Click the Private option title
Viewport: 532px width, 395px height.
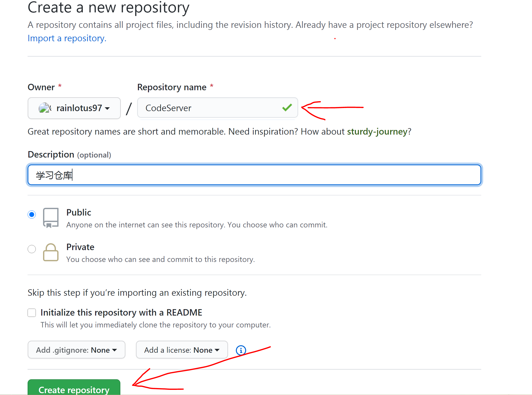coord(80,247)
